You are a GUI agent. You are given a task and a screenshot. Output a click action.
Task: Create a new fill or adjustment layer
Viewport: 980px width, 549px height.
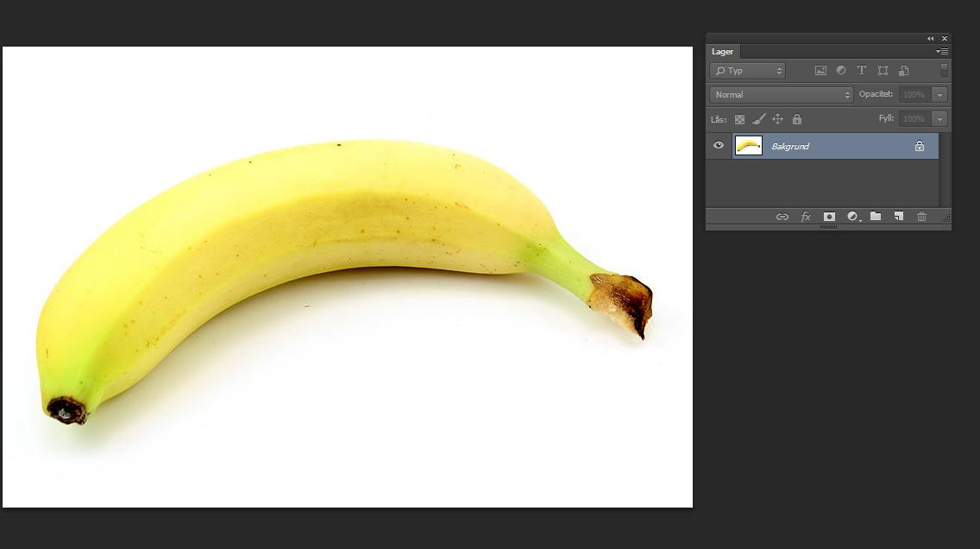(x=851, y=216)
